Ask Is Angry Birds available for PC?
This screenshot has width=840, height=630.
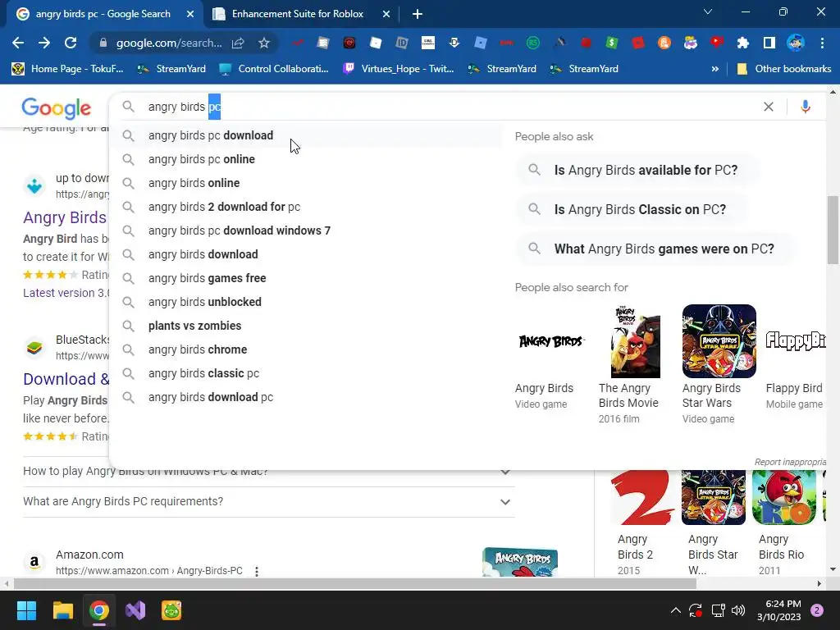(x=637, y=171)
